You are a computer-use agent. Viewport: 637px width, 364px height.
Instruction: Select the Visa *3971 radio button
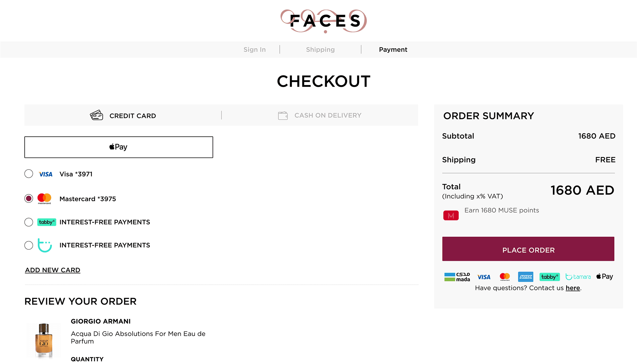pyautogui.click(x=29, y=174)
